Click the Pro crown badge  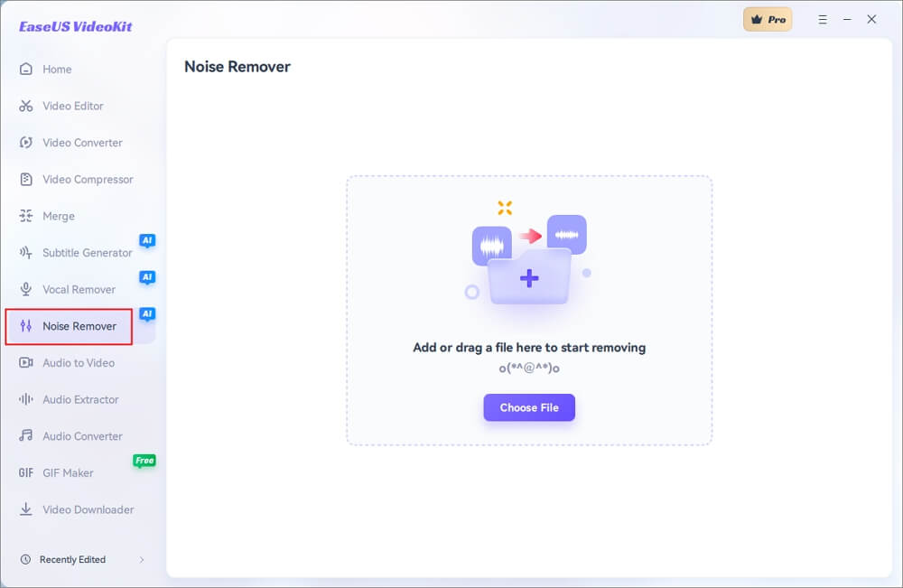(768, 19)
